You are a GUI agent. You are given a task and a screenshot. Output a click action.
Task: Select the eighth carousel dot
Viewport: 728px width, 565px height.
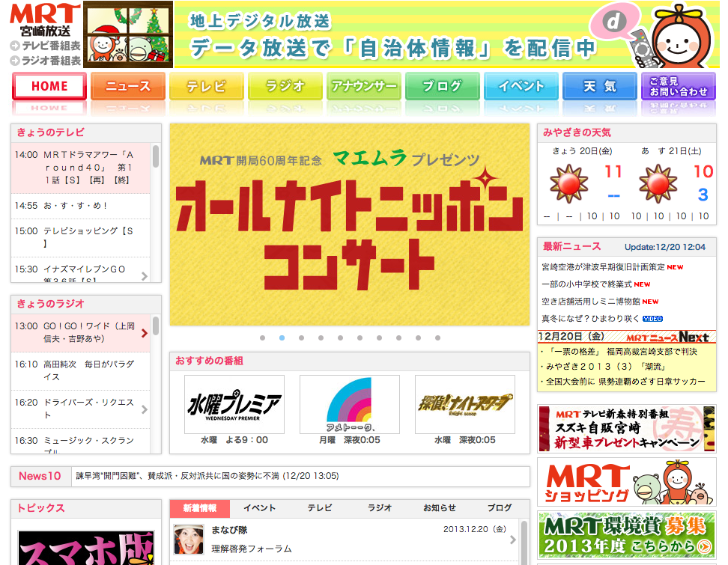(x=399, y=338)
